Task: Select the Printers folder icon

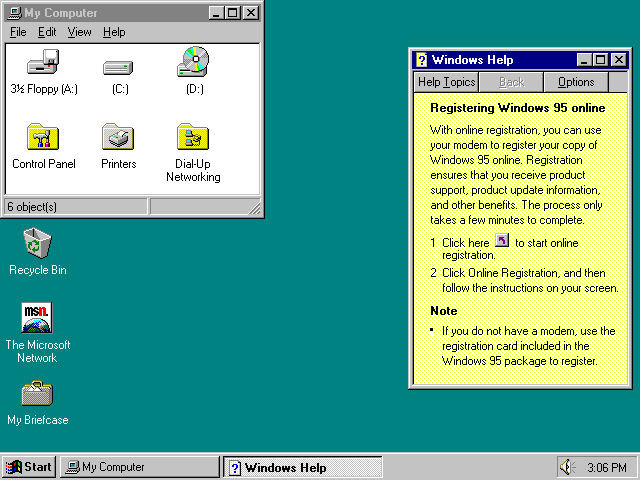Action: (x=118, y=136)
